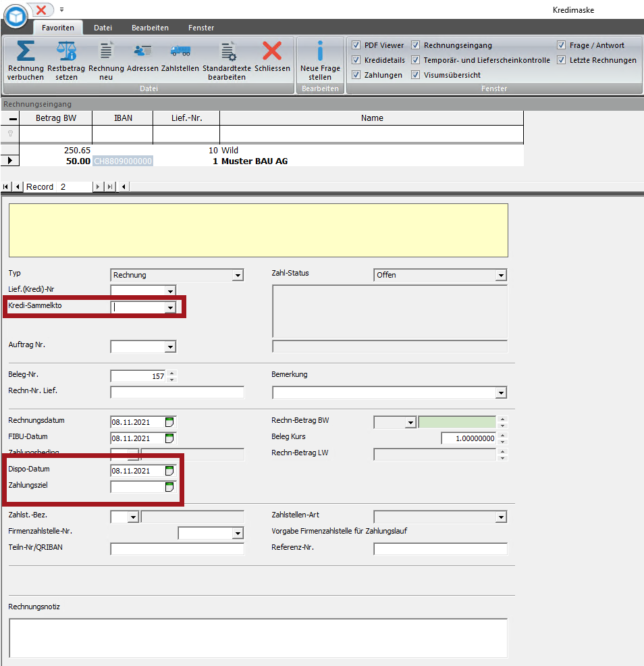Image resolution: width=644 pixels, height=666 pixels.
Task: Toggle the Frage / Antwort checkbox
Action: 561,45
